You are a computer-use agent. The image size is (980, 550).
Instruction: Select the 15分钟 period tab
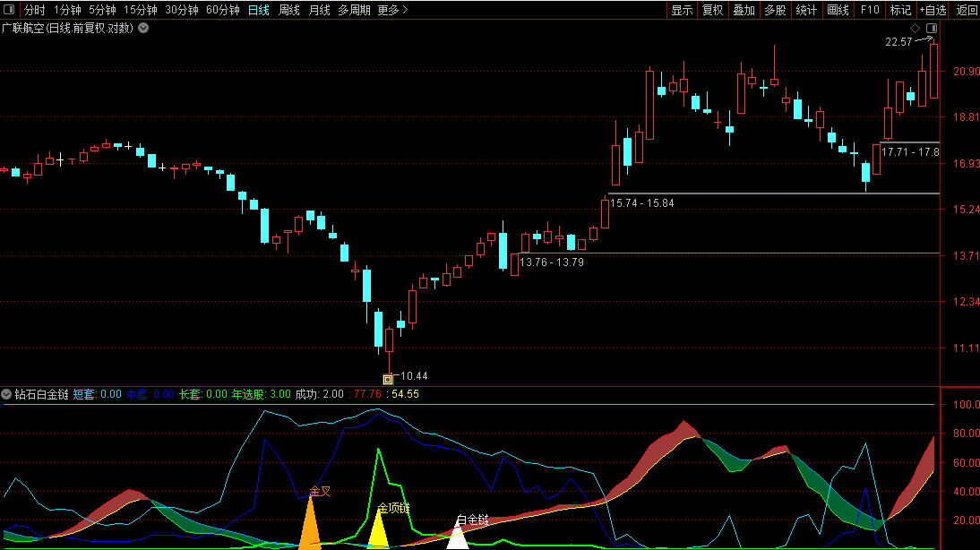point(140,10)
